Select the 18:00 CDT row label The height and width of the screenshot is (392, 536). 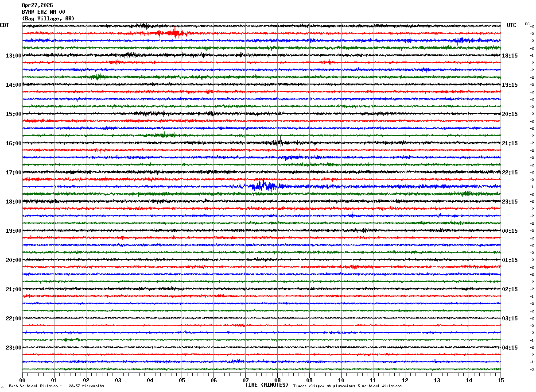coord(13,201)
